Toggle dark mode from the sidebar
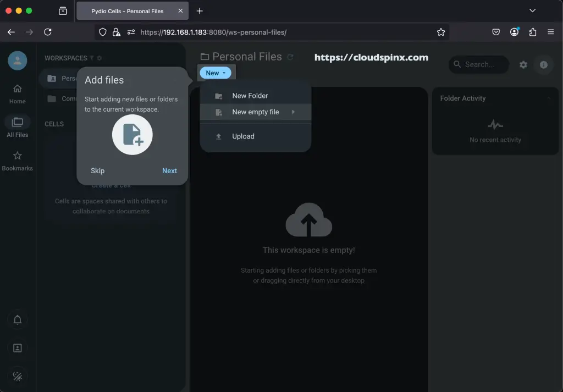 (17, 376)
